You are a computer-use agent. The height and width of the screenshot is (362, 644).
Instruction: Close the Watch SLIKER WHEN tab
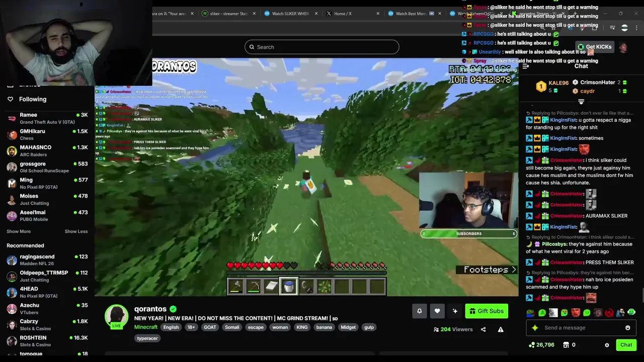[316, 14]
